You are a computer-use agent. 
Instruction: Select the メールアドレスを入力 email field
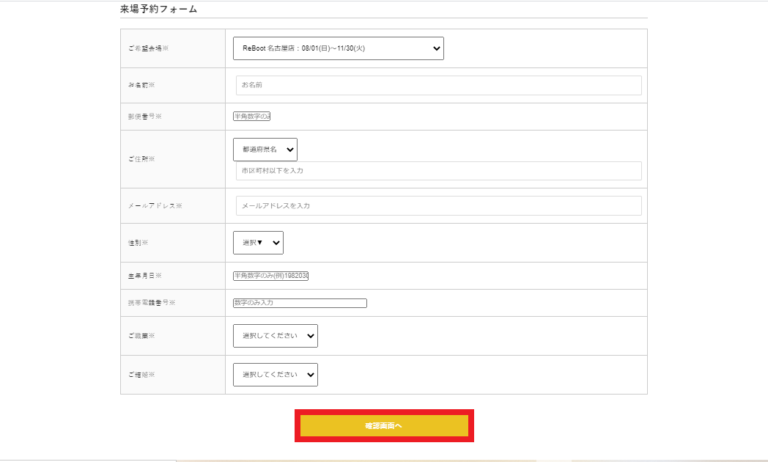pos(438,206)
